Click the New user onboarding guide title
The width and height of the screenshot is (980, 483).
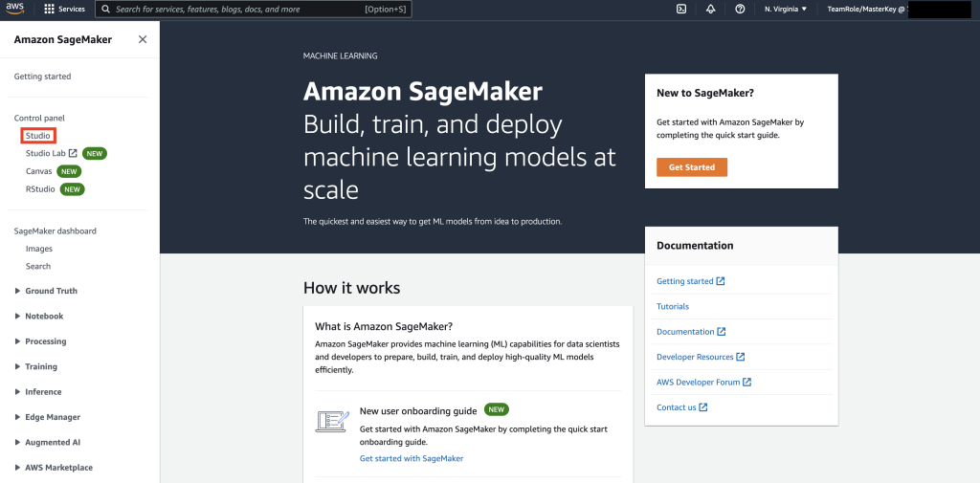point(419,410)
